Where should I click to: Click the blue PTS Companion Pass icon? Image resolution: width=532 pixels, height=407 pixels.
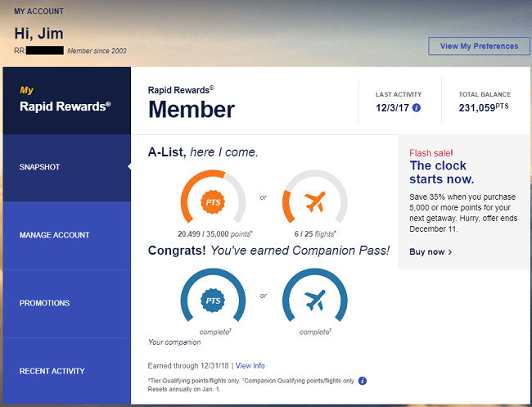(213, 301)
